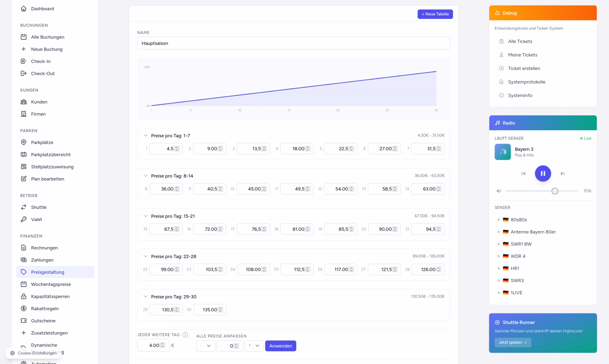Image resolution: width=609 pixels, height=364 pixels.
Task: Select the SWR3 radio station
Action: (x=543, y=281)
